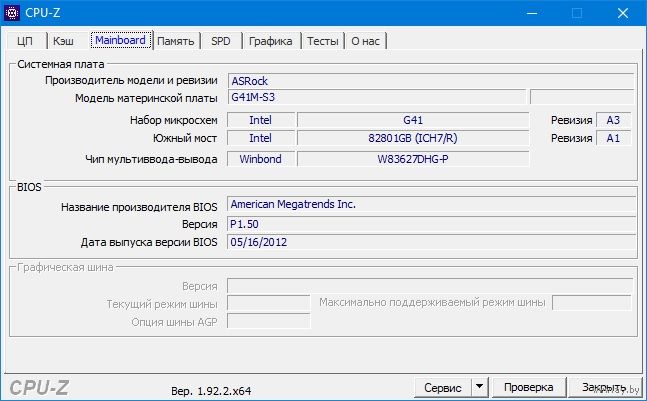Click the W83627DHG-P chip value

413,159
